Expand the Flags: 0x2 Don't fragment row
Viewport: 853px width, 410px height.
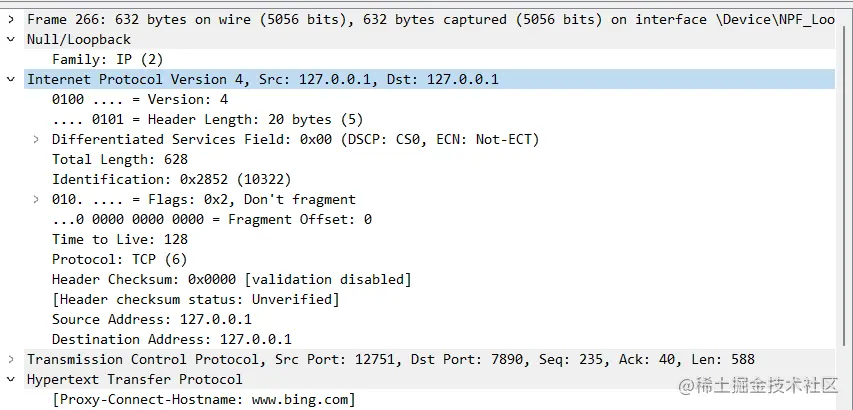coord(36,200)
